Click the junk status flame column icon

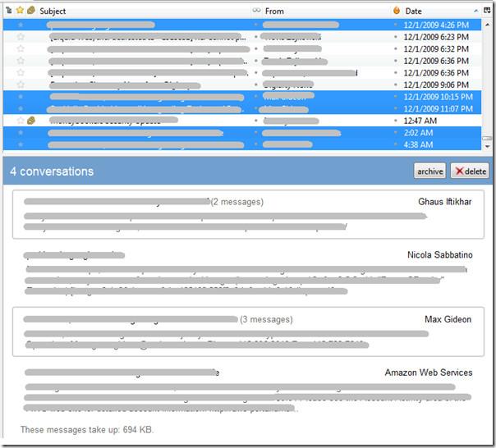click(397, 11)
